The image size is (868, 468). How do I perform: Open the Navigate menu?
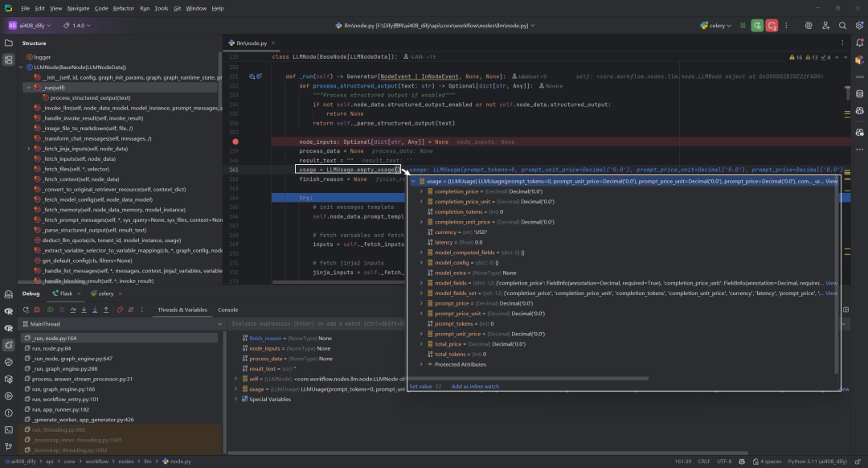[78, 8]
